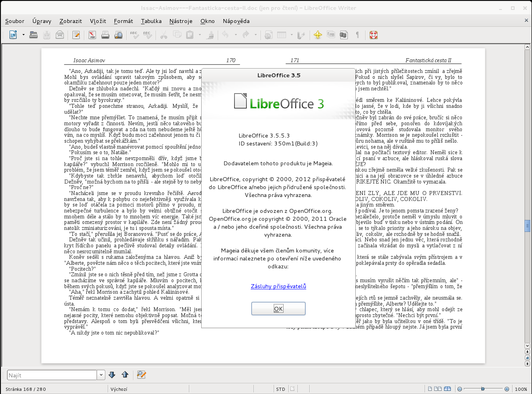Viewport: 532px width, 394px height.
Task: Click the Gallery icon
Action: coord(331,35)
